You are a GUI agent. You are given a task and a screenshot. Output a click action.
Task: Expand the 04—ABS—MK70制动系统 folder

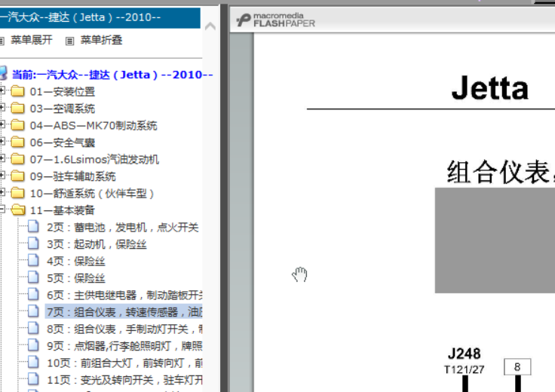tap(2, 124)
